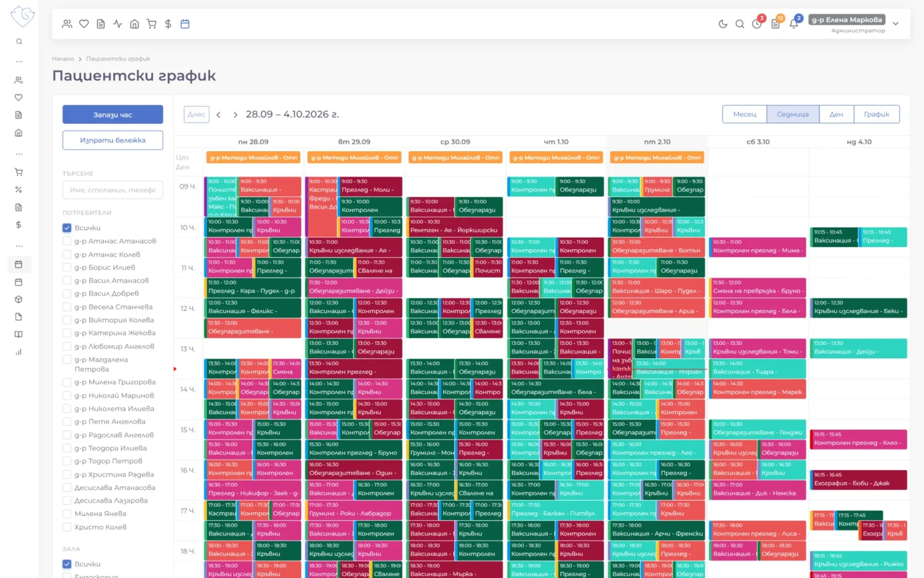Open the activity pulse icon in top toolbar

tap(118, 24)
